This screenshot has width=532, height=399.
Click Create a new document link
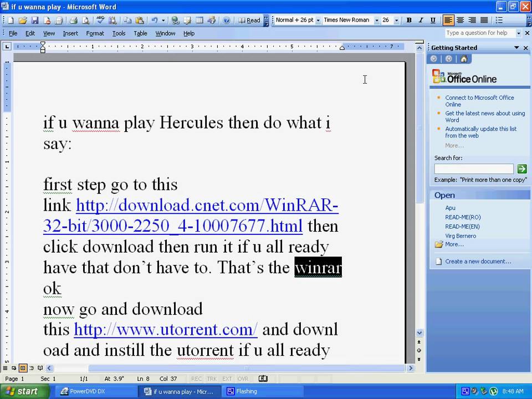[x=478, y=261]
